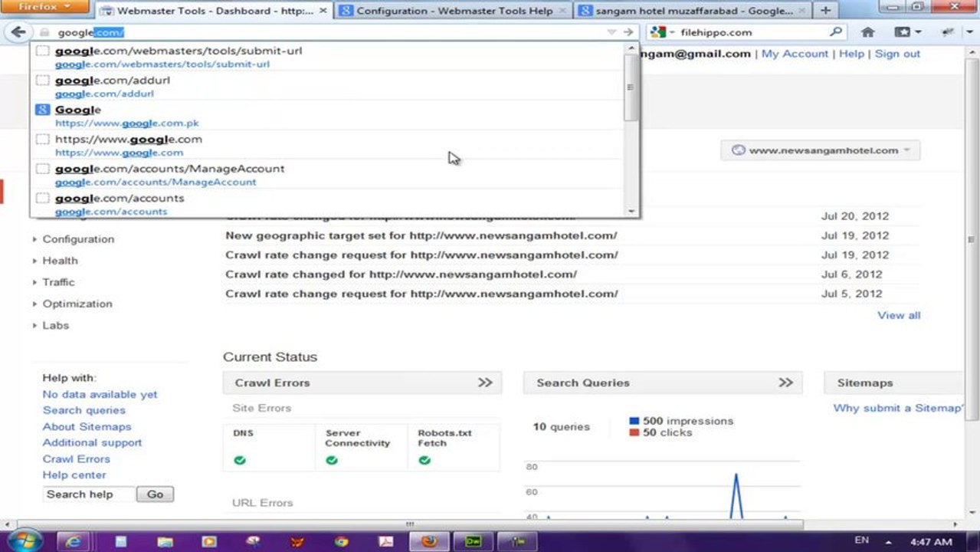Viewport: 980px width, 552px height.
Task: Open Google Chrome from the taskbar
Action: click(341, 541)
